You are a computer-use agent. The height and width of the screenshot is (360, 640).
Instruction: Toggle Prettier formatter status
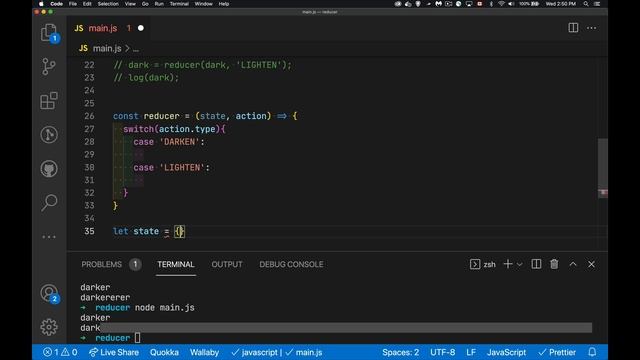pos(557,352)
